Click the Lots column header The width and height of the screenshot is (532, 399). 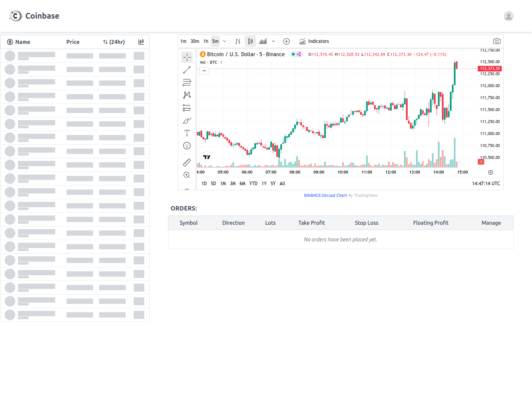click(270, 223)
